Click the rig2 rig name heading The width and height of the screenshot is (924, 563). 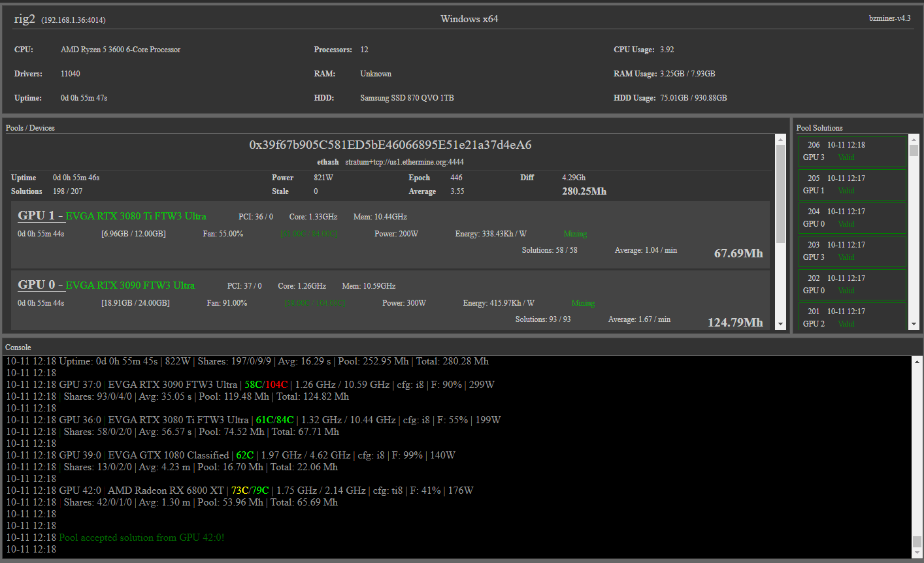click(25, 19)
